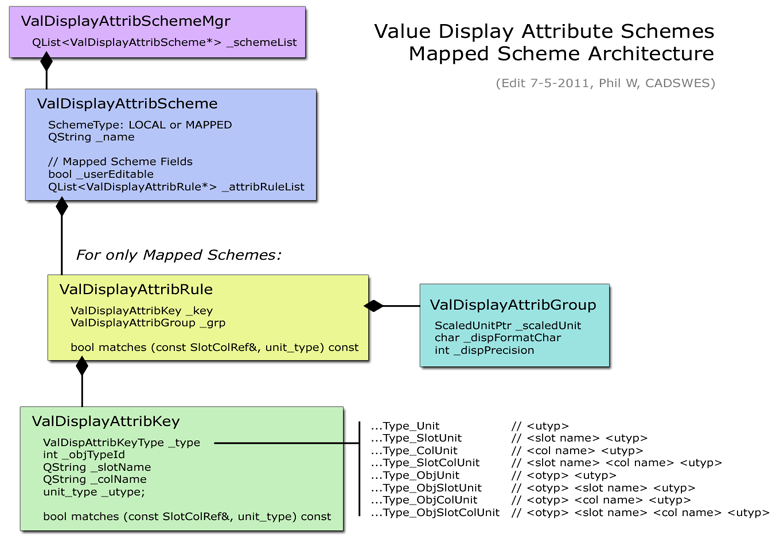Select the ValDisplayAttribGroup _grp field
The image size is (780, 539).
[x=148, y=323]
